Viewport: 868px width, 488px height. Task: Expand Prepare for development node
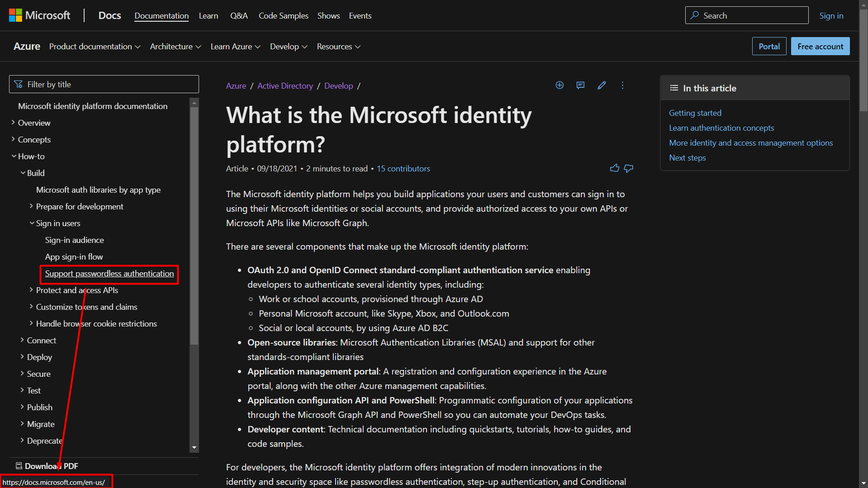pos(31,206)
